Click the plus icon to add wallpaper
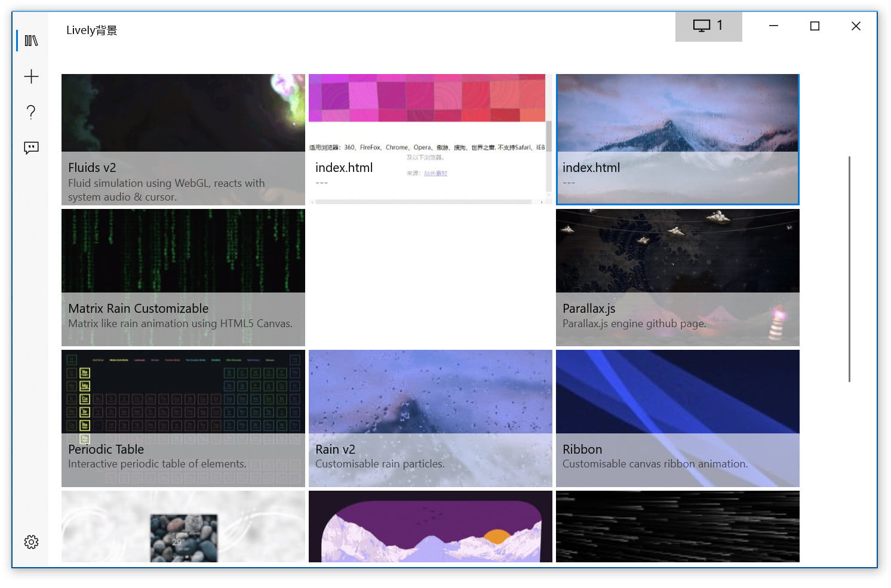This screenshot has width=891, height=588. pos(31,76)
